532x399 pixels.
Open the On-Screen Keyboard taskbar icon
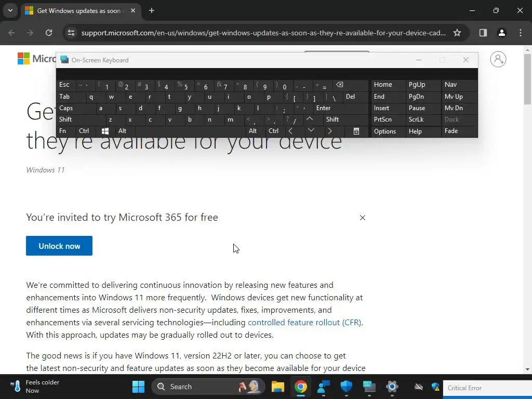[x=369, y=387]
